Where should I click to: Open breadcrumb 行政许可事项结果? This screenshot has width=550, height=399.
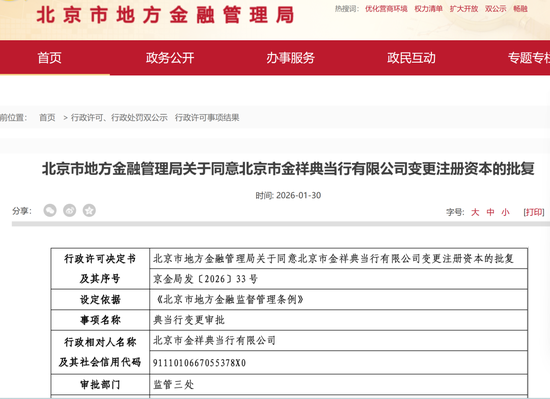point(207,117)
